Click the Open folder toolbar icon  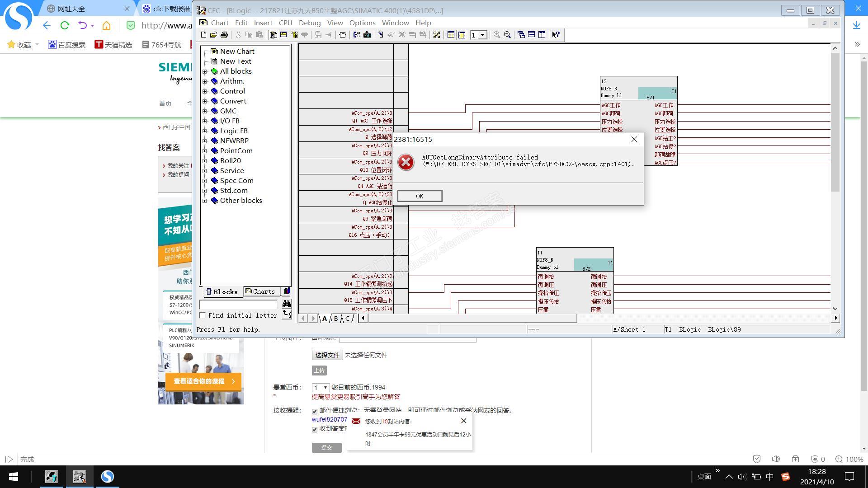click(213, 35)
